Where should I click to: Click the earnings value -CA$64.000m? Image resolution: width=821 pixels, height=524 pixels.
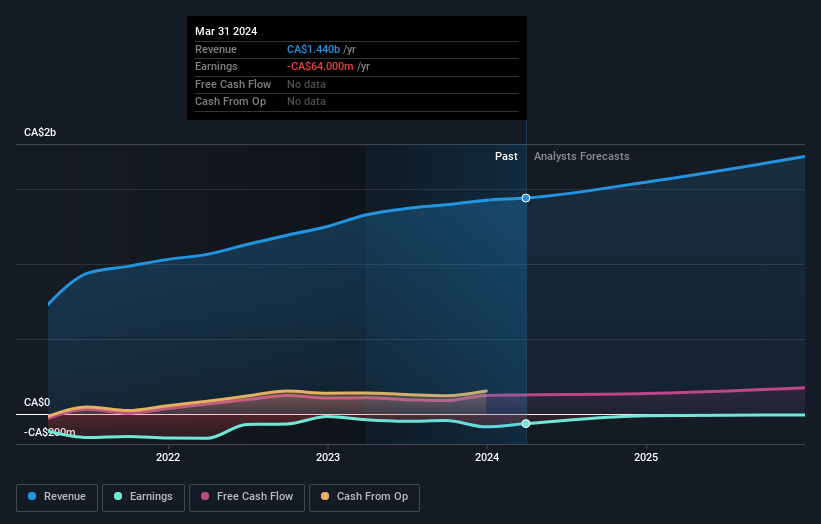click(320, 66)
